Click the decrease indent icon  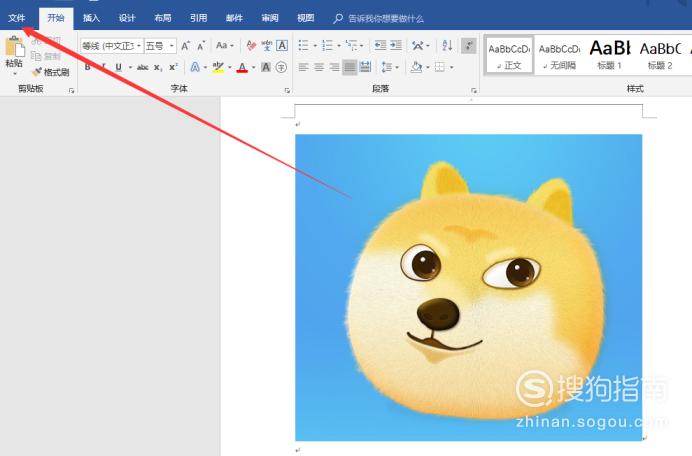click(380, 45)
